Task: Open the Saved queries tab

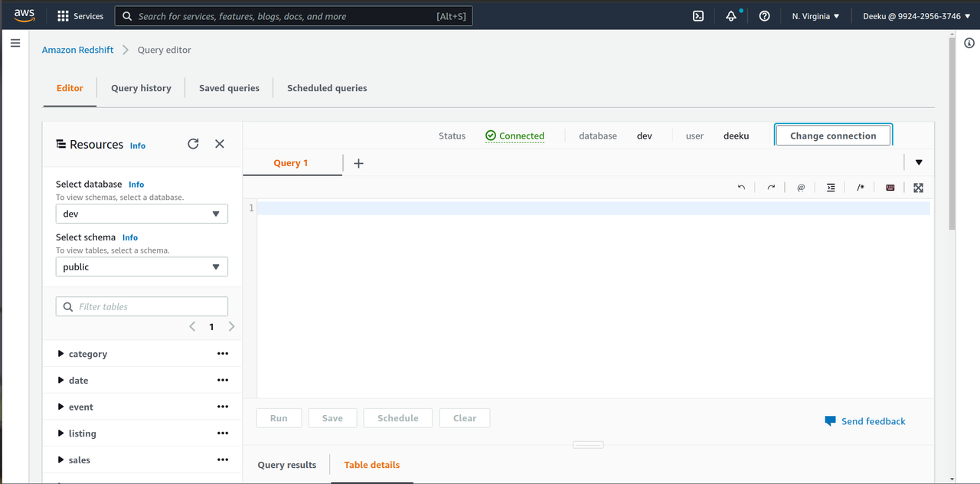Action: (x=229, y=88)
